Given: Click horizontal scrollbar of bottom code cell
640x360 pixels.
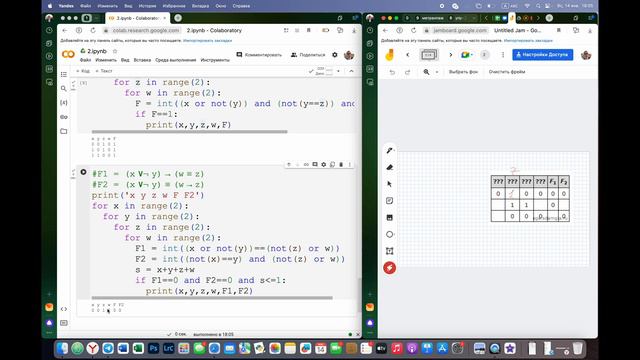Looking at the screenshot, I should 212,298.
